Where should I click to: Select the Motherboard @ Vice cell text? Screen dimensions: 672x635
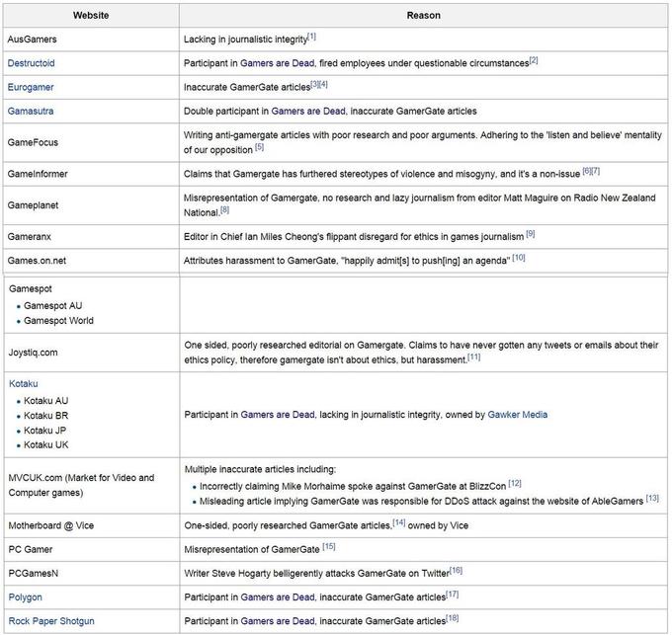(51, 525)
